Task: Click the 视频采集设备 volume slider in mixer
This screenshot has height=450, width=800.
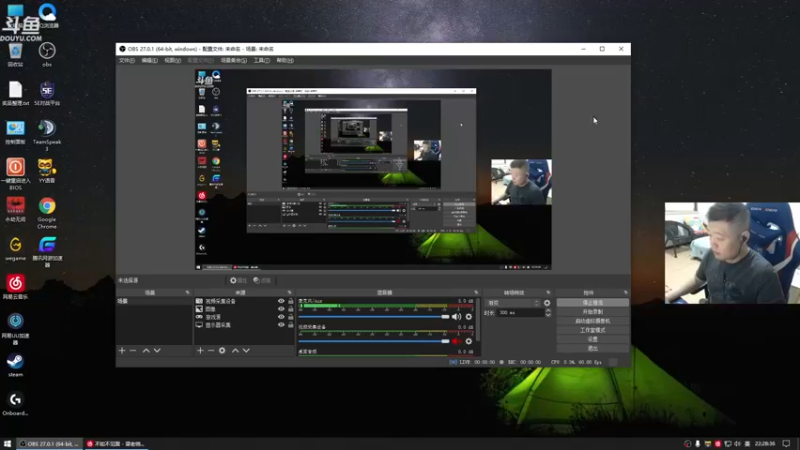Action: (x=374, y=341)
